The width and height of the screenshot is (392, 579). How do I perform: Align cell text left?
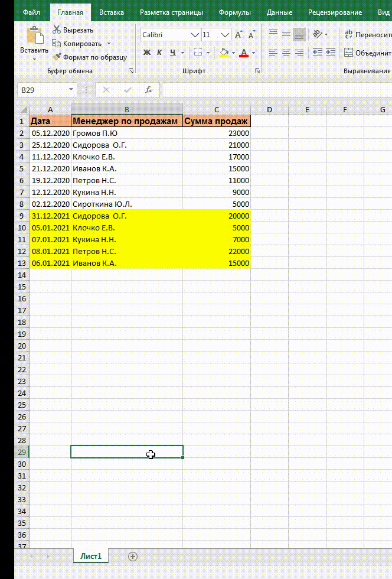[273, 53]
